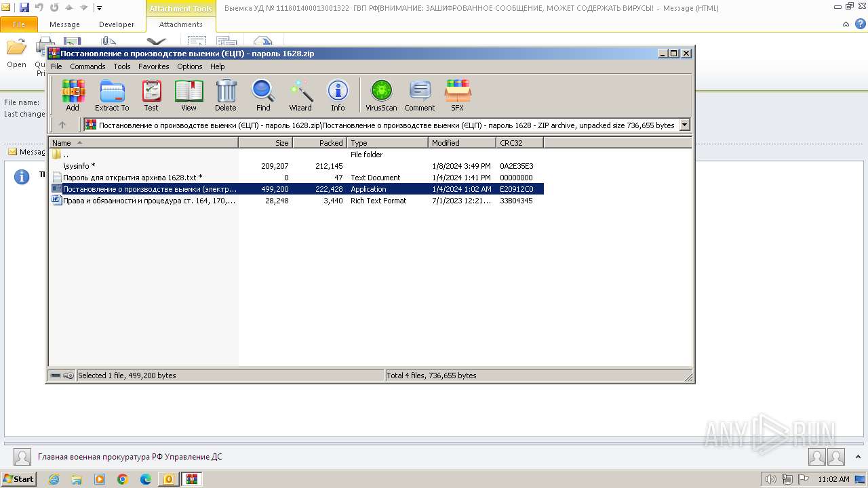Open the Favorites menu
Screen dimensions: 868x488
click(154, 66)
